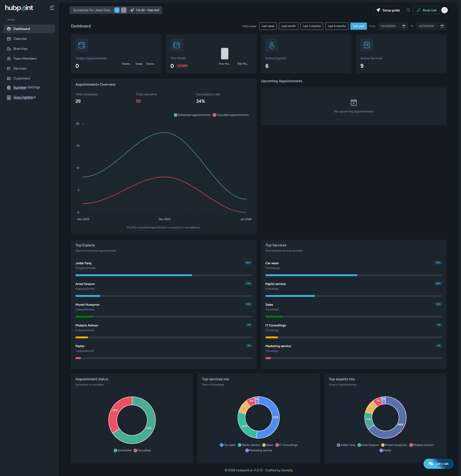Toggle the Cancelled appointments legend item
Viewport: 461px width, 476px height.
pyautogui.click(x=230, y=115)
